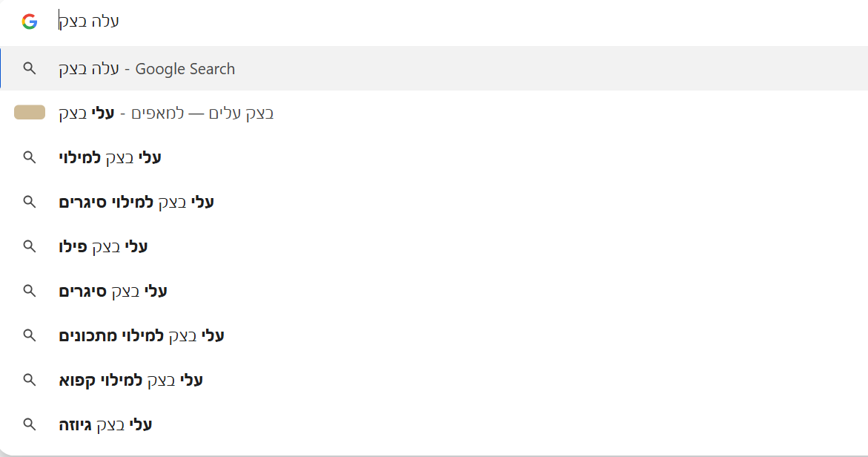Click magnifier icon beside 'עלי בצק גיוזה'
Image resolution: width=868 pixels, height=457 pixels.
(30, 424)
